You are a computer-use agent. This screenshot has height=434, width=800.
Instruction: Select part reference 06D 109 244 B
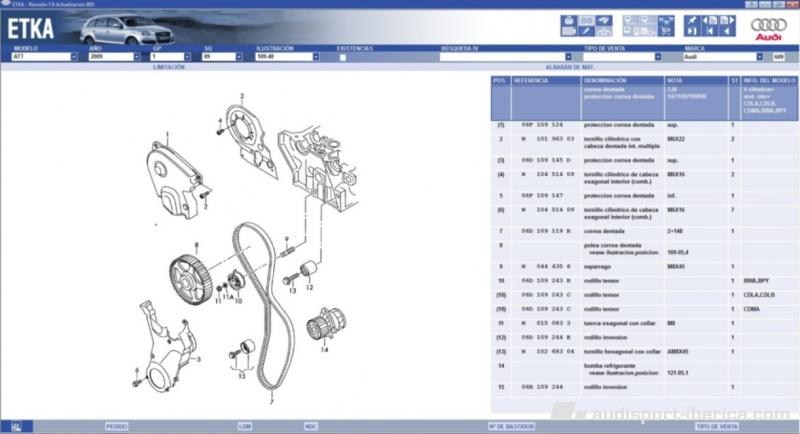coord(546,338)
